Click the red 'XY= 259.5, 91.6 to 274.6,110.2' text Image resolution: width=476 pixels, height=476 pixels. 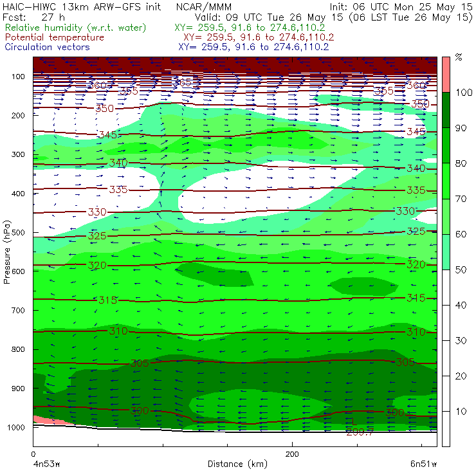click(259, 37)
